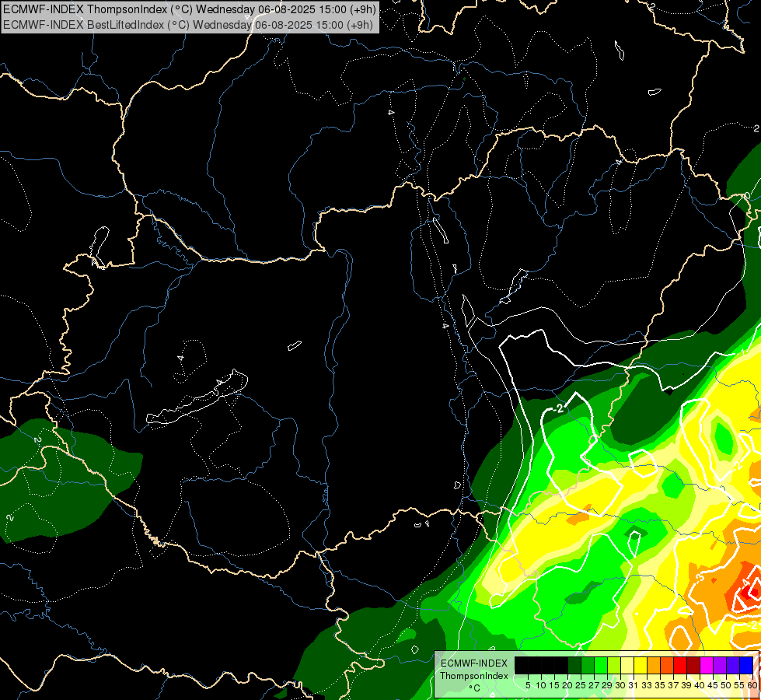Select the red-orange 35–37 legend swatch
Screen dimensions: 761x700
tap(667, 665)
